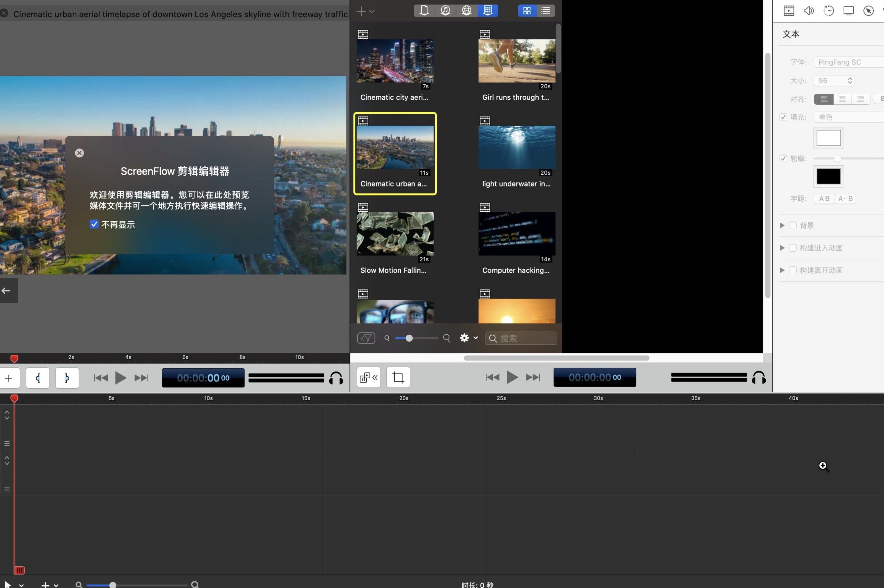The image size is (884, 588).
Task: Click the white fill color swatch
Action: [x=828, y=138]
